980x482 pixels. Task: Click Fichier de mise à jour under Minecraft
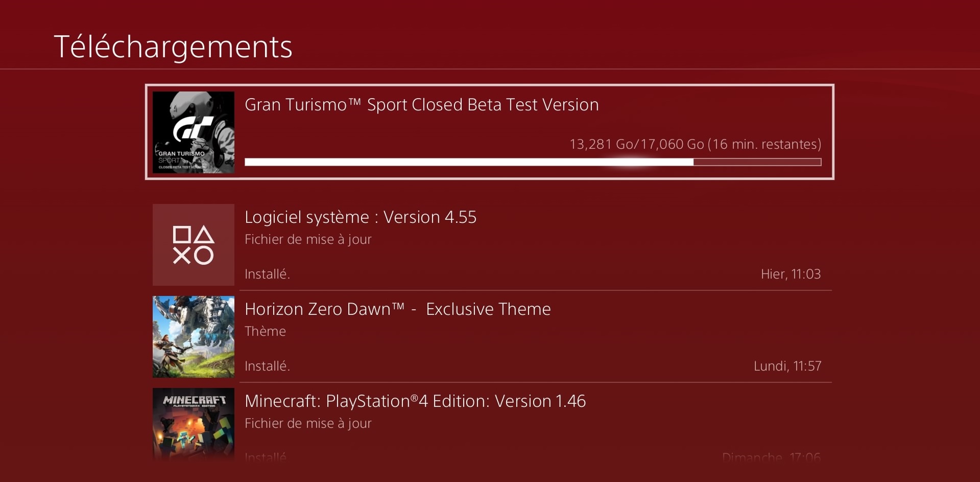click(x=308, y=423)
